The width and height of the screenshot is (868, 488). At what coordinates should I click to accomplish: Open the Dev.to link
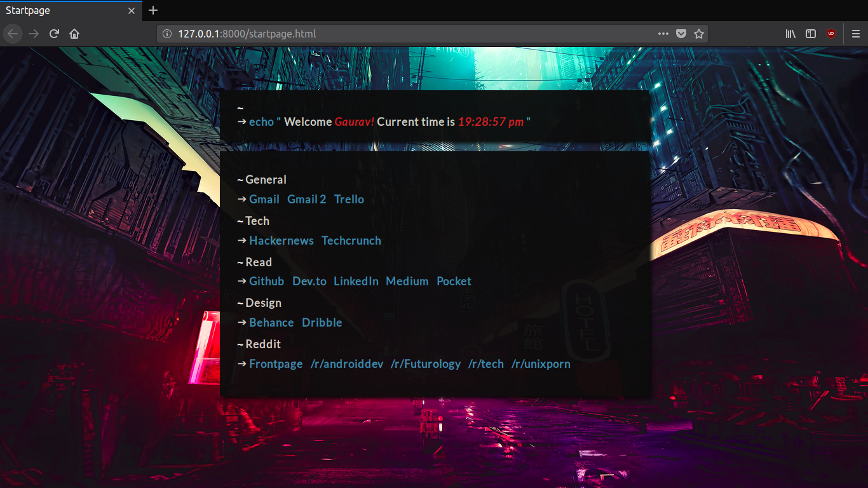(309, 281)
